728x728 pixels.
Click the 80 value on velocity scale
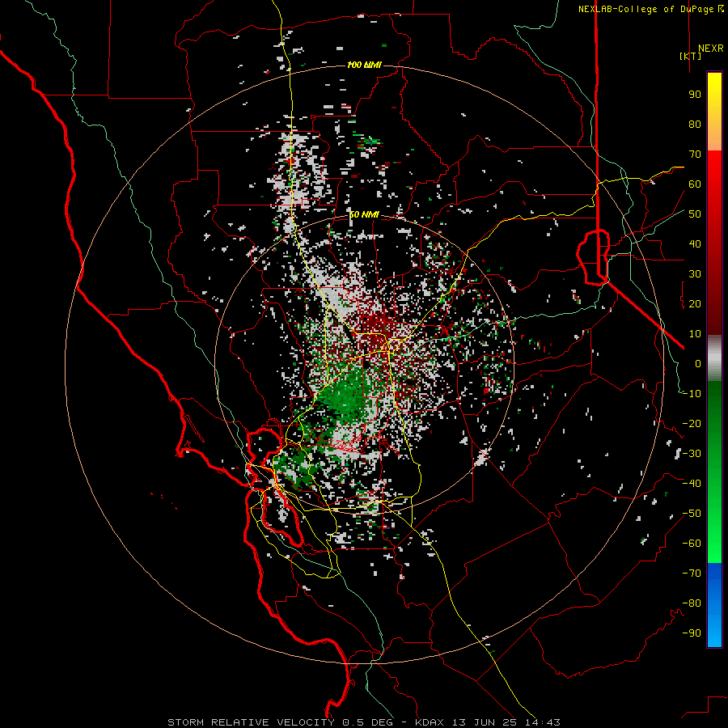coord(695,125)
